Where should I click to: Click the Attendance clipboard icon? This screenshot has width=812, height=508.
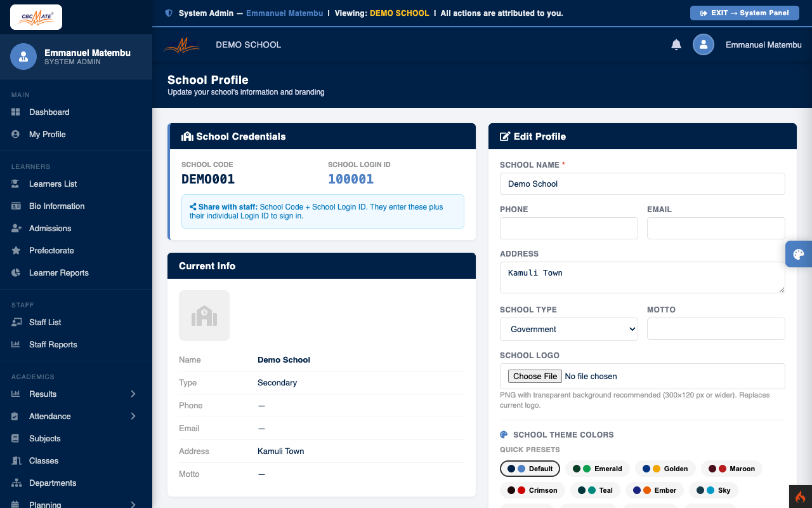coord(16,416)
